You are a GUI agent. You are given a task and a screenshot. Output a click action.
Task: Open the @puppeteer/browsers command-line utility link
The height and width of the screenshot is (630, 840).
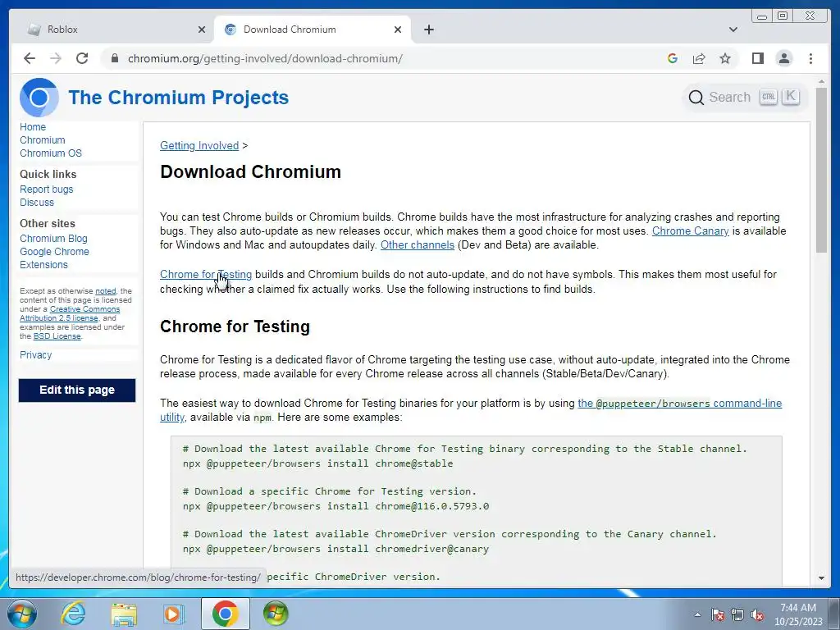click(680, 404)
